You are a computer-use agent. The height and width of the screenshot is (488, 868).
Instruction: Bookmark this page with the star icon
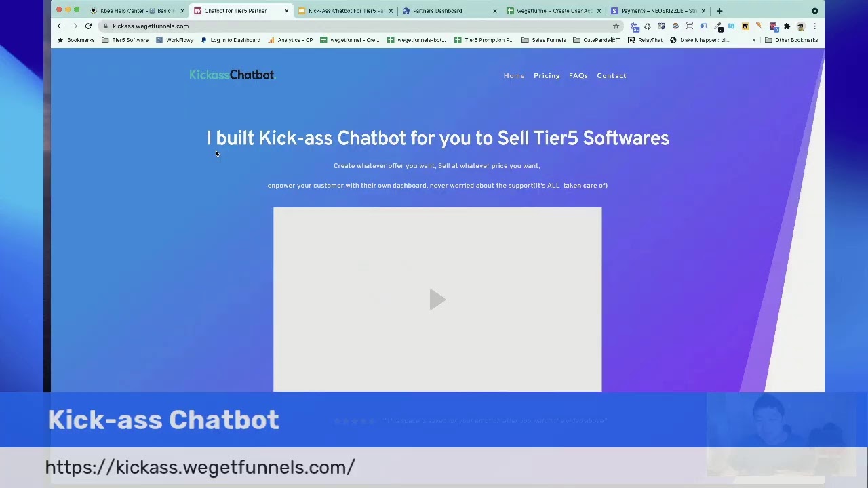(616, 26)
